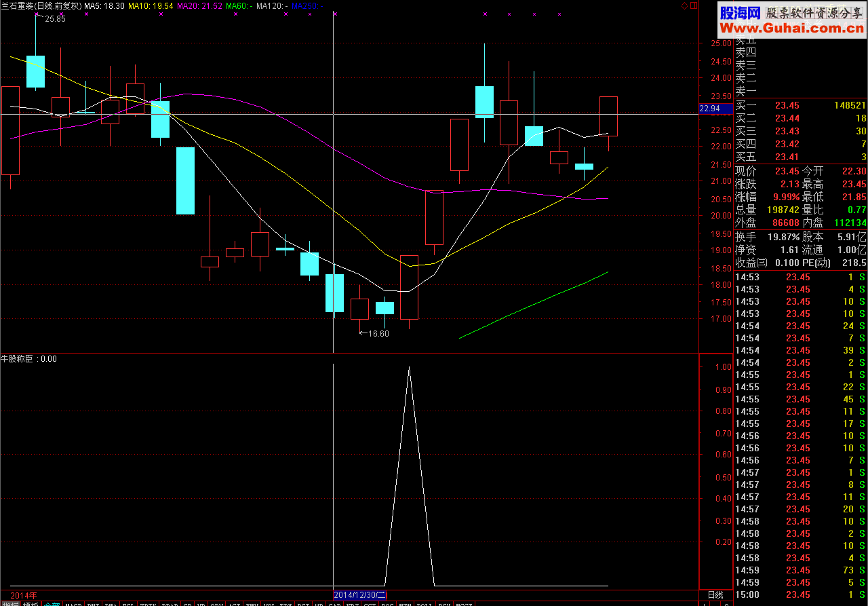Click the 16.60 low price annotation
The width and height of the screenshot is (868, 606).
coord(378,333)
